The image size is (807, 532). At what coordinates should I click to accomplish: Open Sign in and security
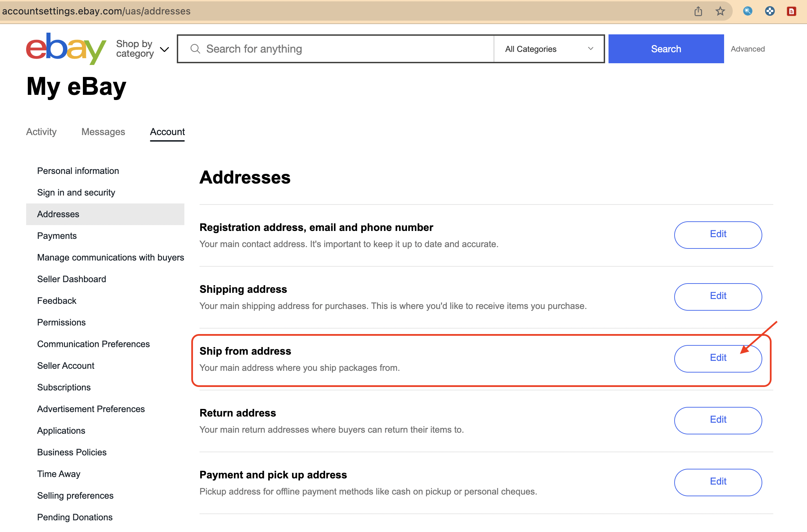point(76,192)
